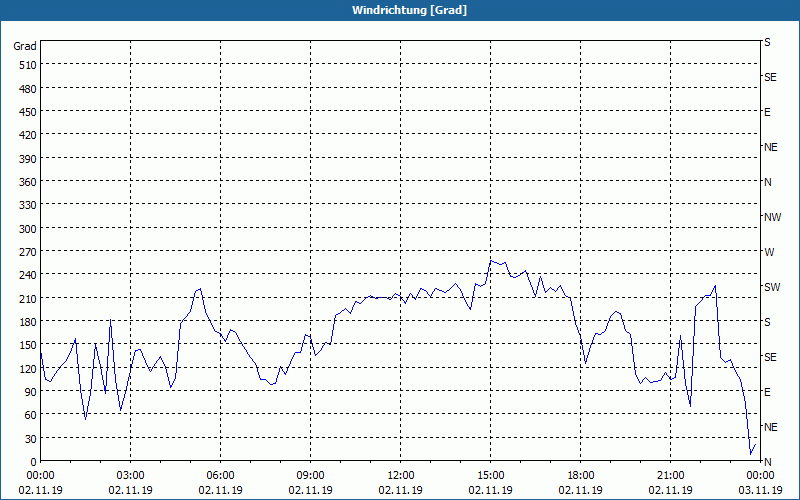The height and width of the screenshot is (500, 800).
Task: Click the N compass label level with 360
Action: pyautogui.click(x=768, y=182)
